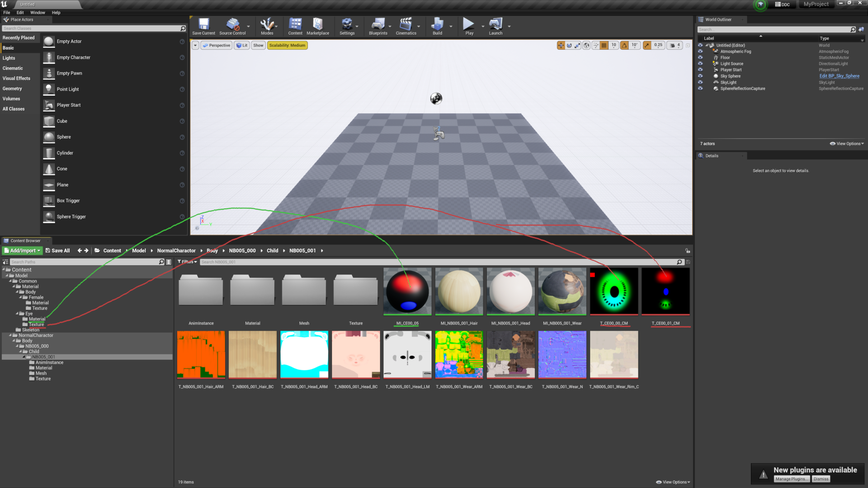Open the Settings toolbar icon
Screen dimensions: 868x488
coord(347,26)
